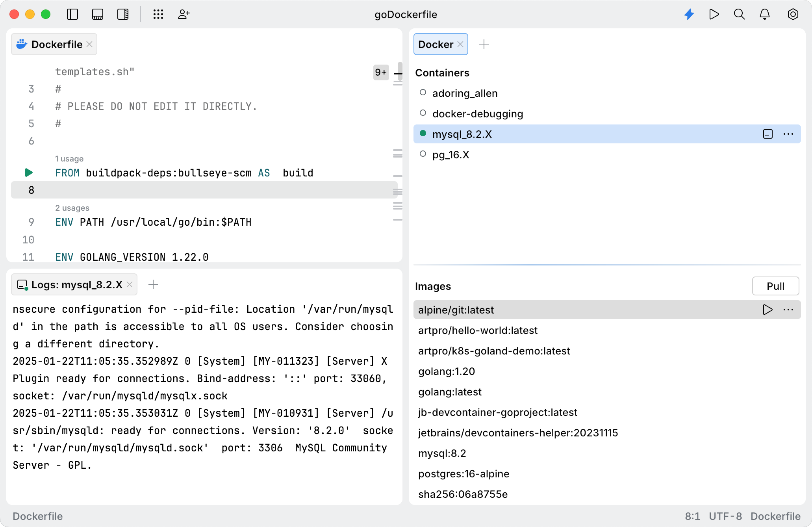The height and width of the screenshot is (527, 812).
Task: Run the build stage via the gutter play icon
Action: point(28,173)
